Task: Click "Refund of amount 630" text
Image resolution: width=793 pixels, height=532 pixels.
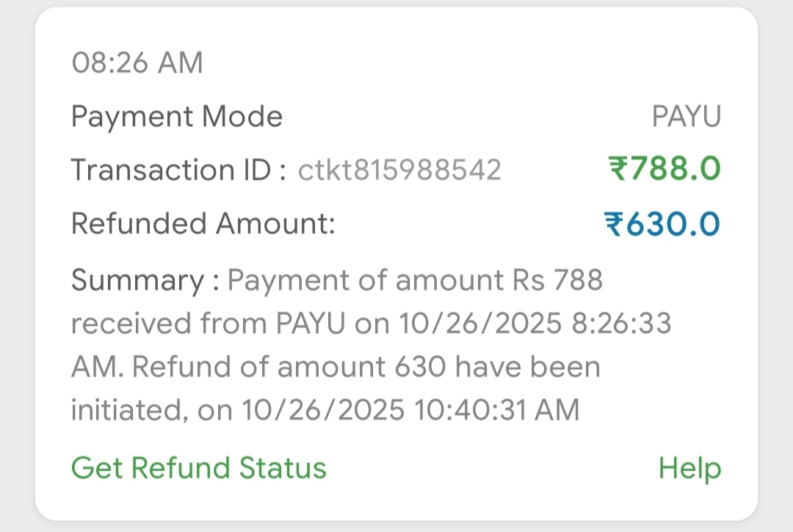Action: coord(289,366)
